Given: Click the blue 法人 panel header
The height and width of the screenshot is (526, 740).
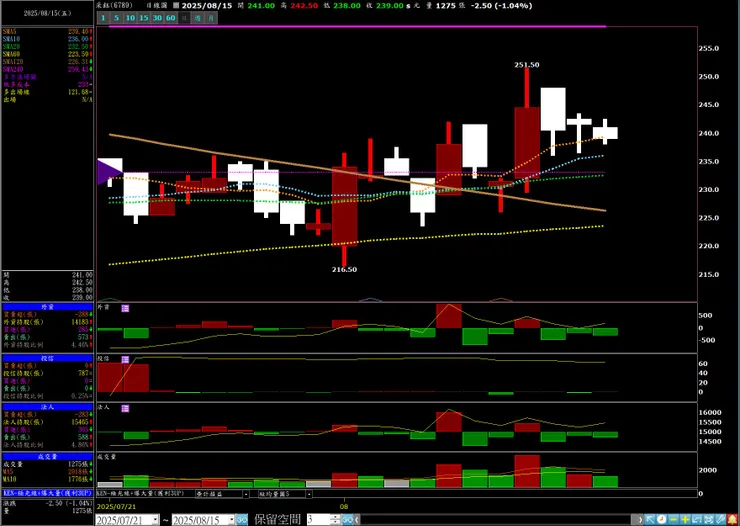Looking at the screenshot, I should 47,407.
